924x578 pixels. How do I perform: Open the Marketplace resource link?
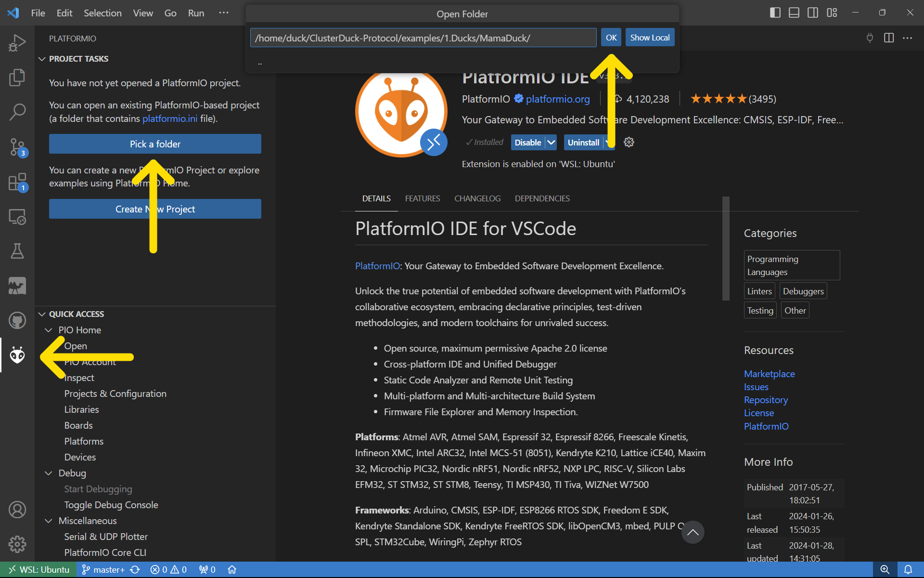coord(769,374)
